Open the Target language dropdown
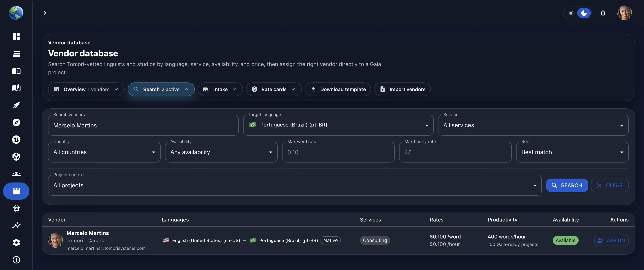 coord(338,125)
